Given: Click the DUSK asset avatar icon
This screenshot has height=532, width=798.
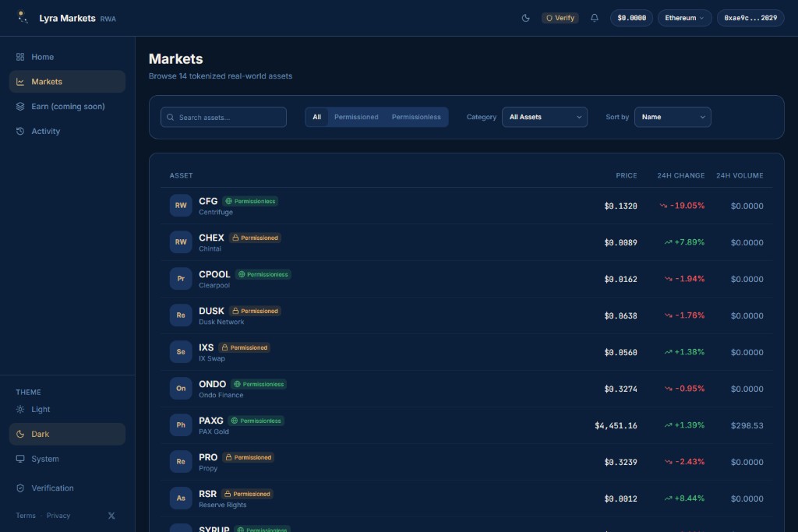Looking at the screenshot, I should (181, 315).
